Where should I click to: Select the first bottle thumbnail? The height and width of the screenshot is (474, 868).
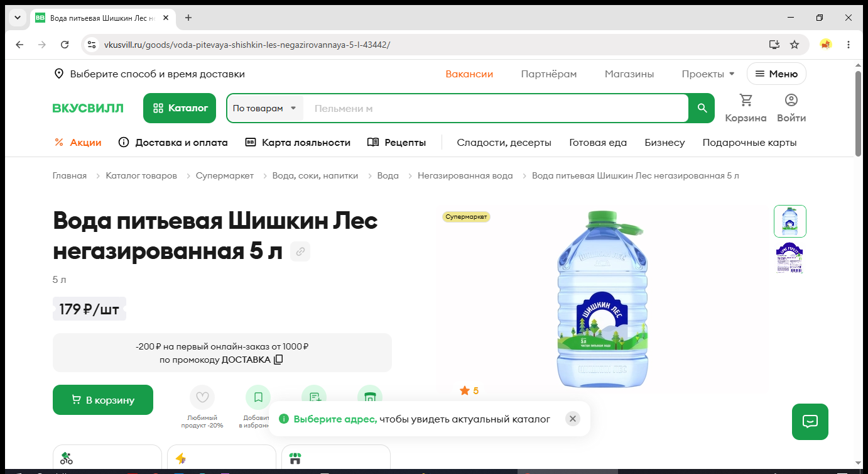pos(790,221)
